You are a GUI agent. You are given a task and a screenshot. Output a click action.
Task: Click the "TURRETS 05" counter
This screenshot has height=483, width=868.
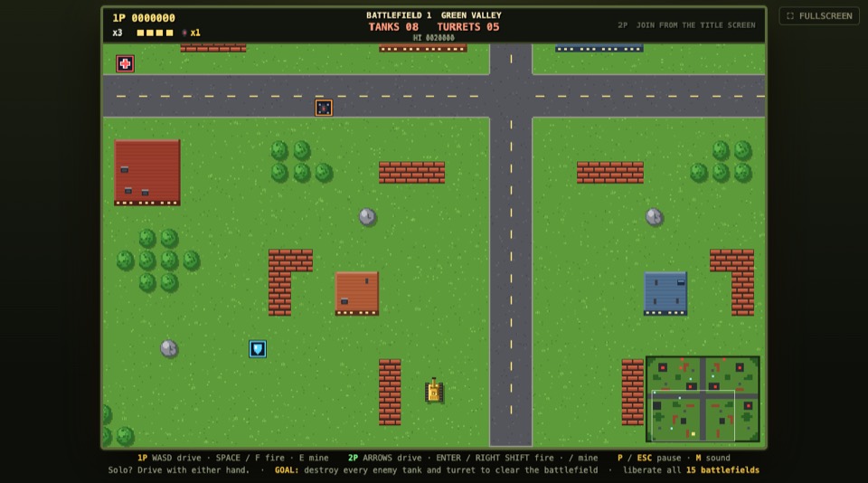[x=468, y=26]
